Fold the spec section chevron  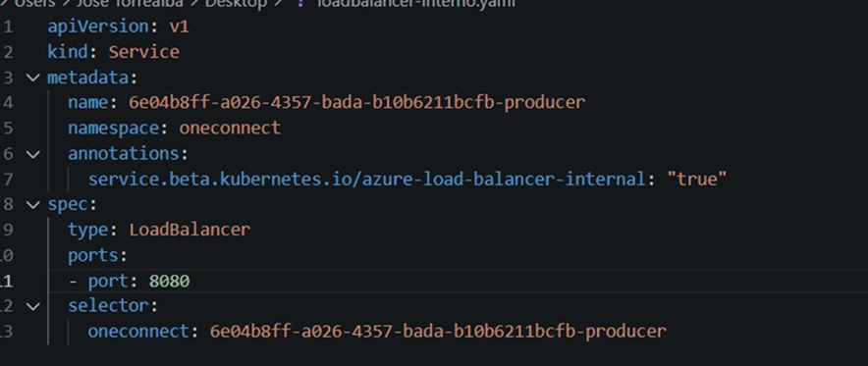coord(33,205)
